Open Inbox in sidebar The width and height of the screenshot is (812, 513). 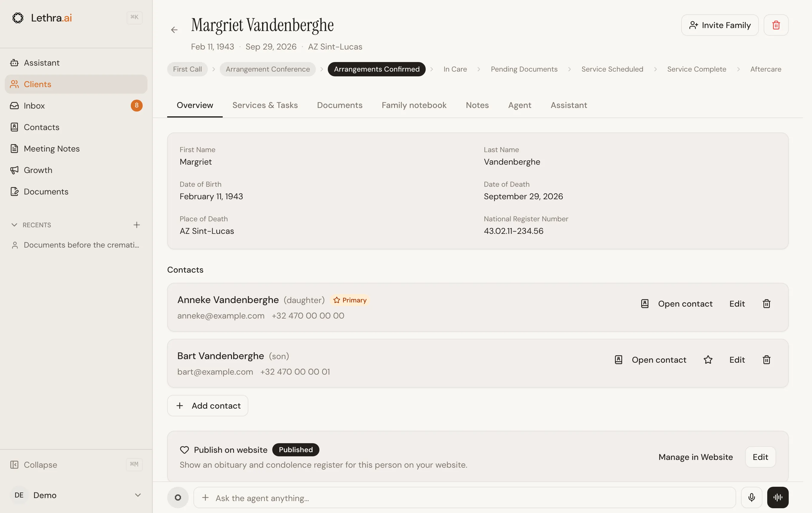click(x=76, y=106)
